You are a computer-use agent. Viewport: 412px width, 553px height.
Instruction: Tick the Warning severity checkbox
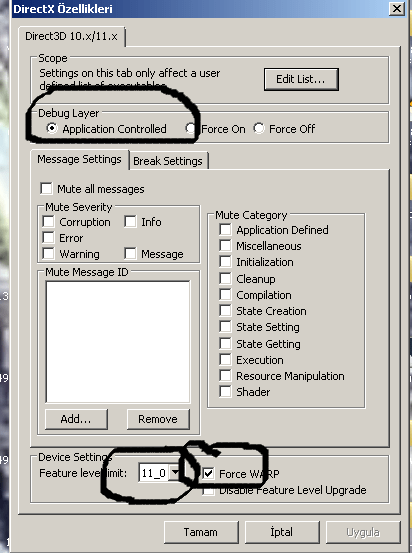coord(48,254)
